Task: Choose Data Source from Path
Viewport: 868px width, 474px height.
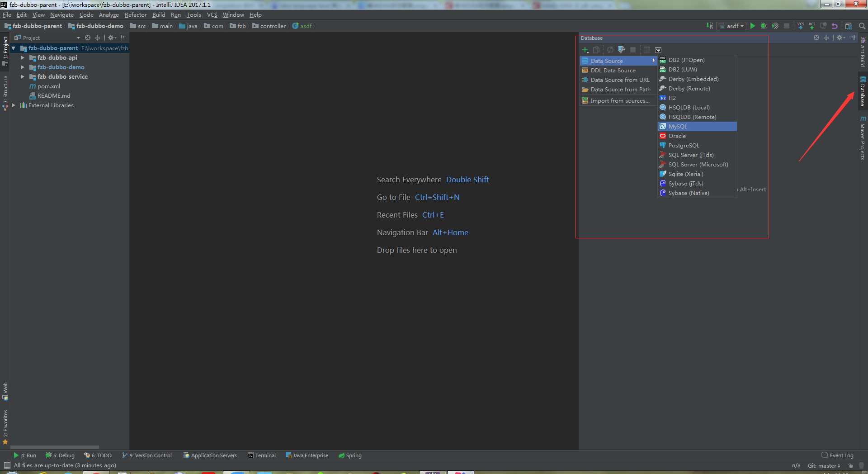Action: coord(618,89)
